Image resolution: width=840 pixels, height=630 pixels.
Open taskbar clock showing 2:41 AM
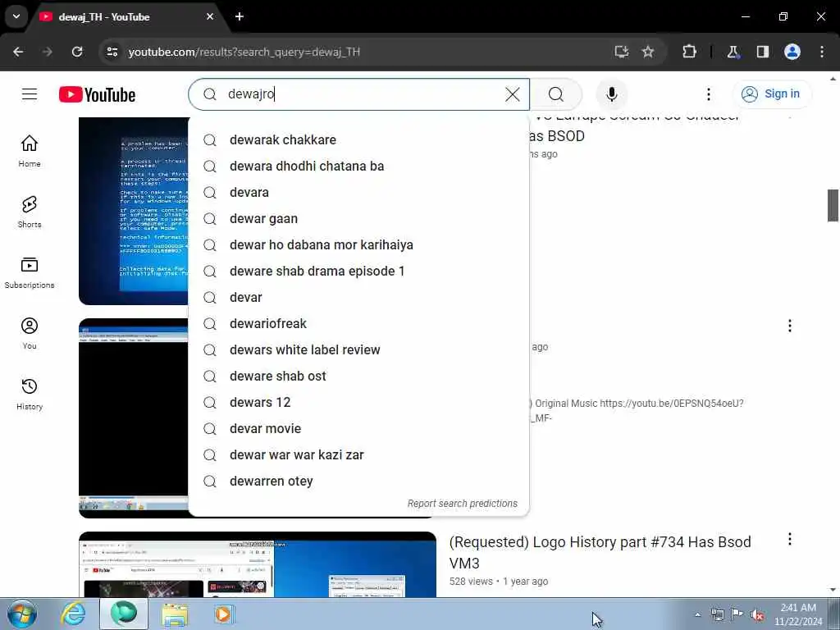click(x=798, y=614)
